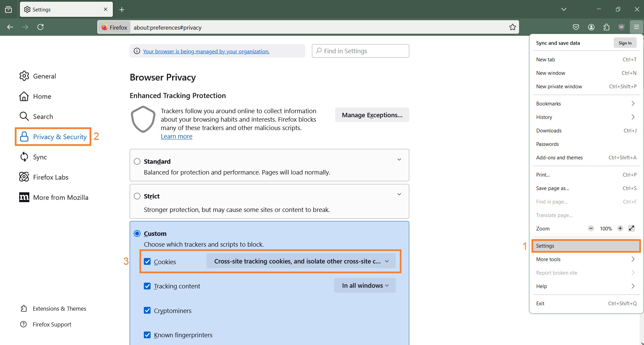Open the In all windows dropdown
Viewport: 644px width, 345px height.
coord(364,285)
